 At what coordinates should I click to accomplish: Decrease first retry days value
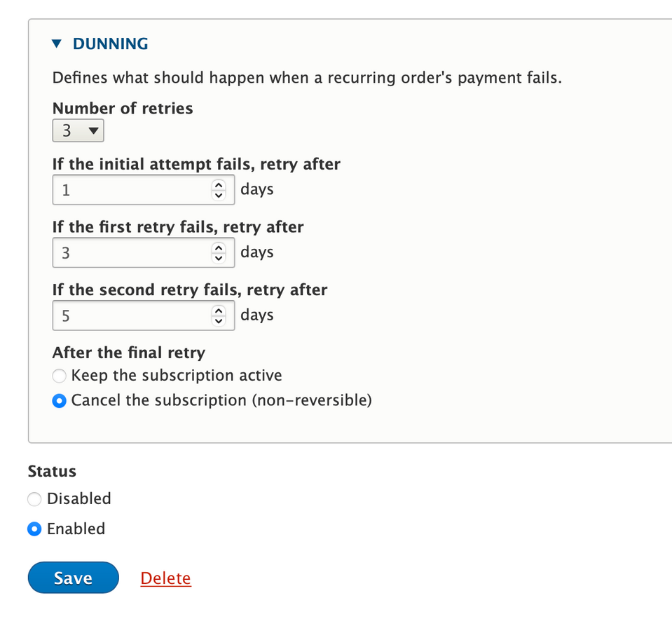(219, 259)
